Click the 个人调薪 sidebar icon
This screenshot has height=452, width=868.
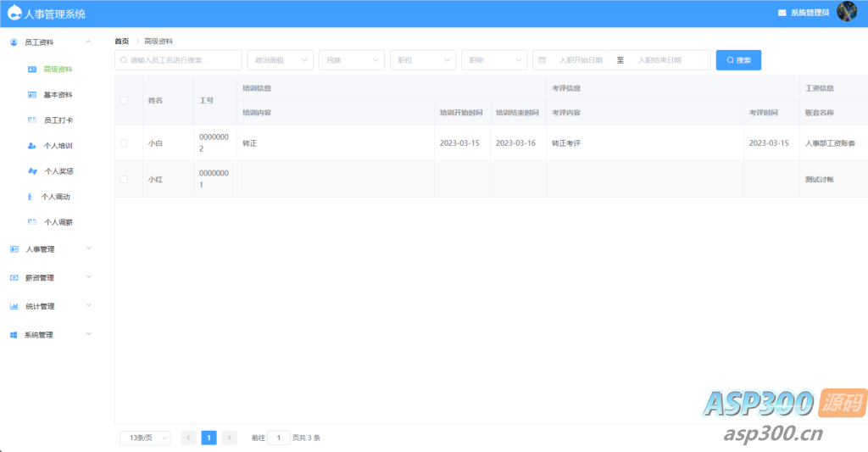[32, 222]
